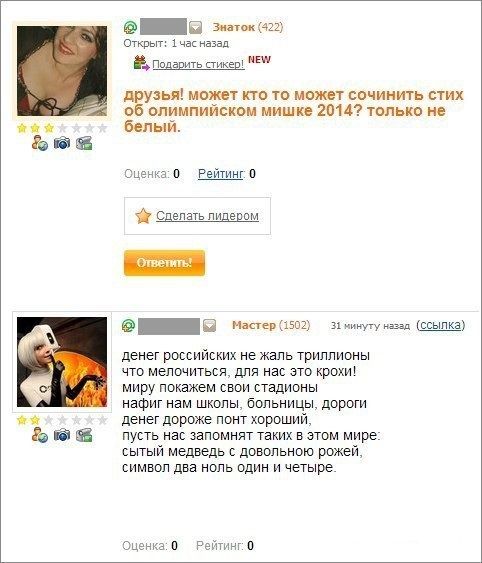
Task: Expand the dropdown next to asker's name
Action: click(195, 27)
